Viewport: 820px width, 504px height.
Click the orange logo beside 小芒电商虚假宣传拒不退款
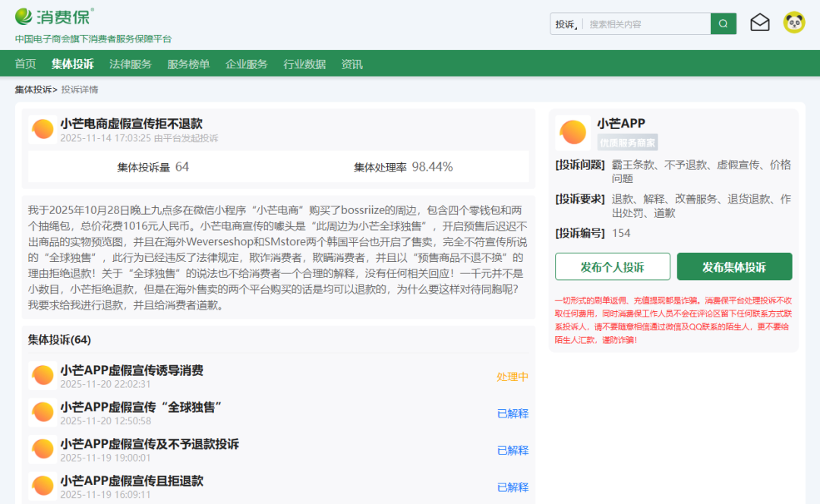point(43,130)
